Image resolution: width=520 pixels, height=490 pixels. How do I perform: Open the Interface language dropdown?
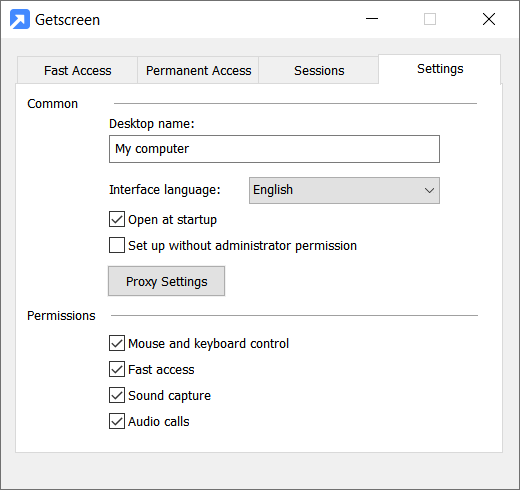tap(344, 190)
